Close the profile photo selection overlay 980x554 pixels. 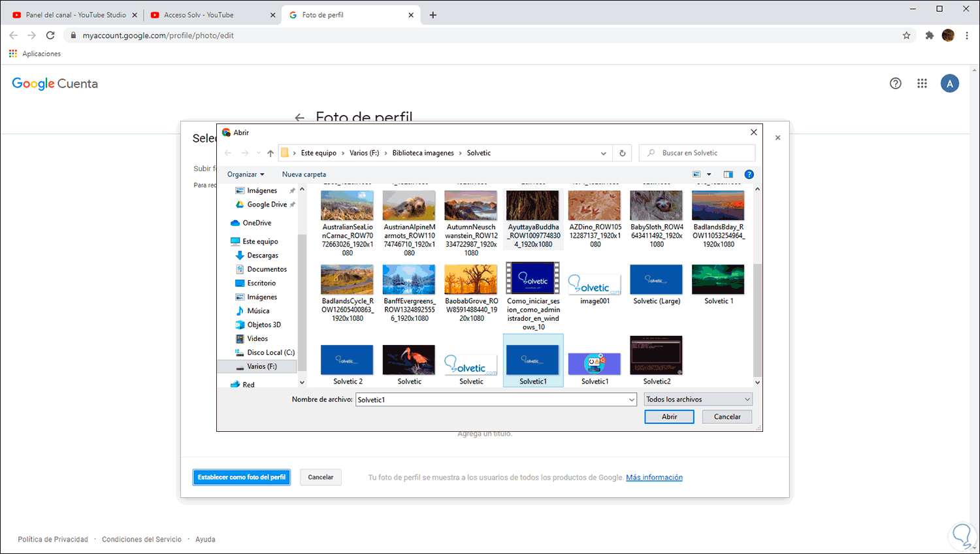[777, 138]
